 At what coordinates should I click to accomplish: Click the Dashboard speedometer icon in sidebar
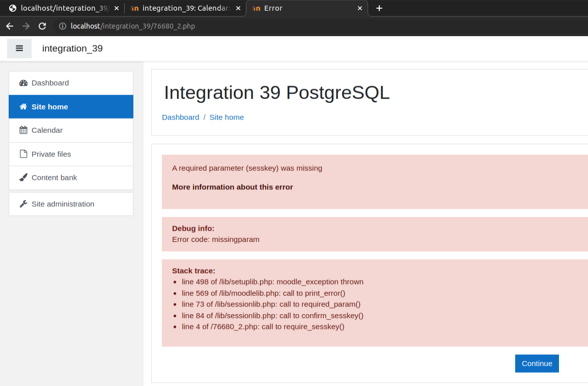pos(23,83)
